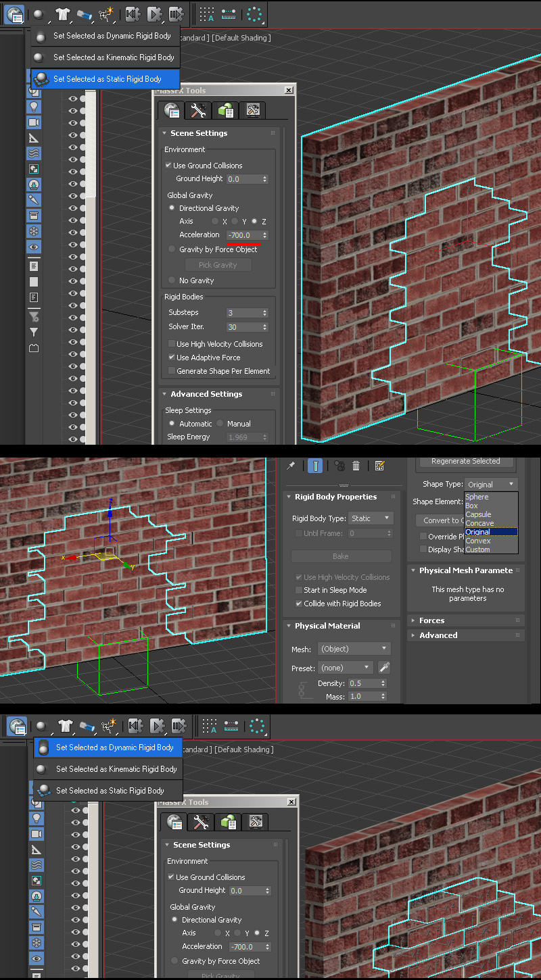Click the Display All list icon in sidebar
Screen dimensions: 541x980
tap(34, 266)
